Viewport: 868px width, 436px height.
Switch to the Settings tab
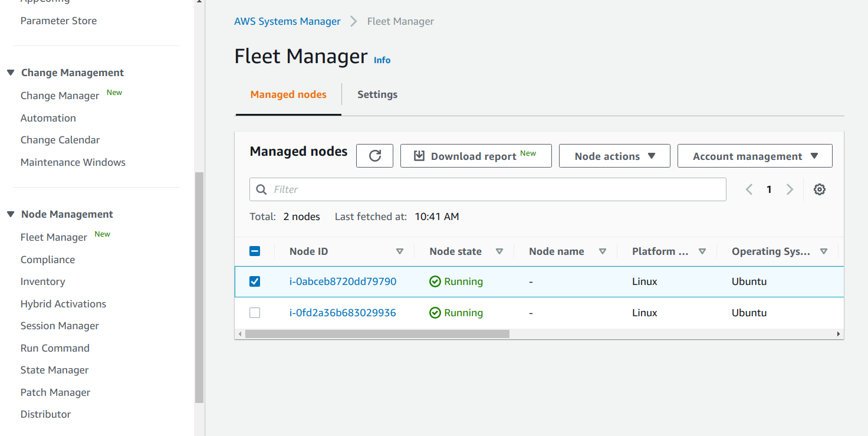click(377, 94)
